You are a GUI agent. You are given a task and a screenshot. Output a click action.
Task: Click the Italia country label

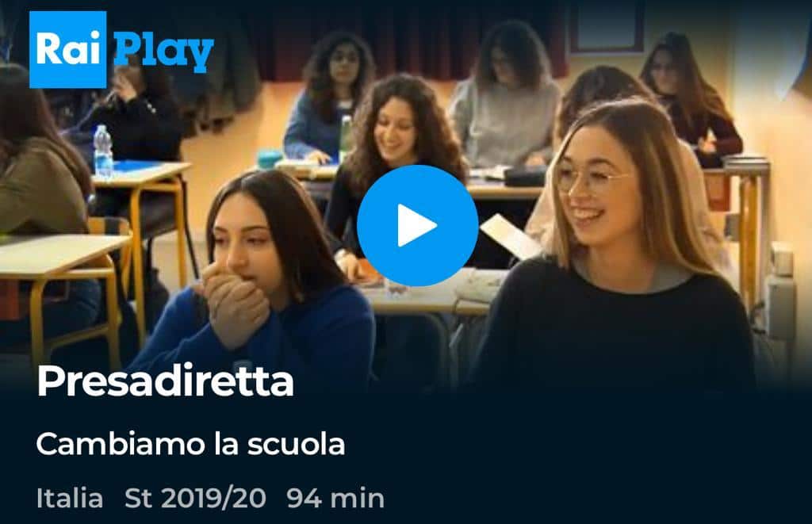coord(70,498)
